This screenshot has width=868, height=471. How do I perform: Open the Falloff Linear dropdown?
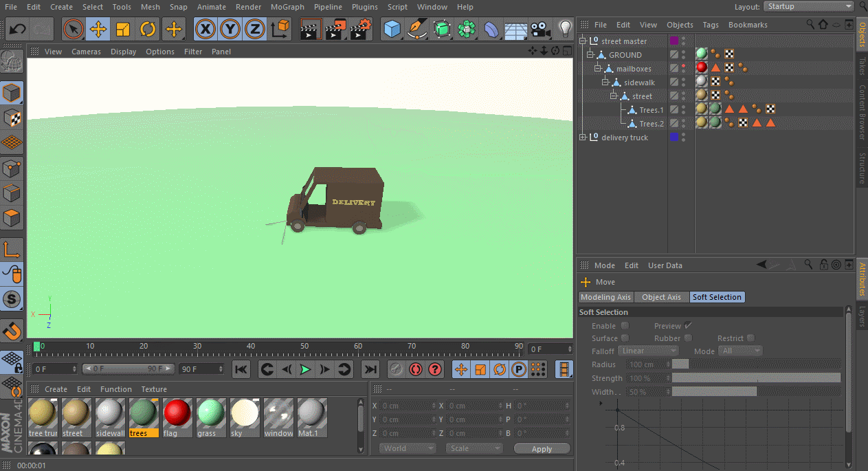click(x=648, y=351)
